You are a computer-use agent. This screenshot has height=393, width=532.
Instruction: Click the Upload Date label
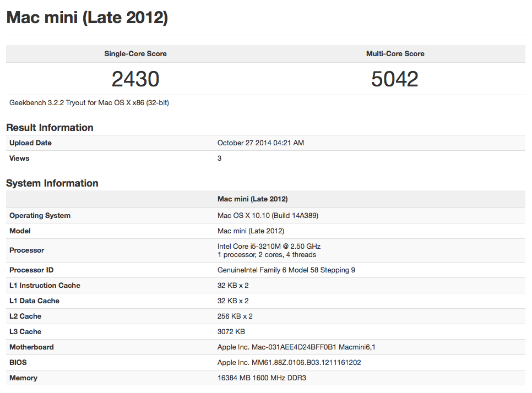pos(30,143)
